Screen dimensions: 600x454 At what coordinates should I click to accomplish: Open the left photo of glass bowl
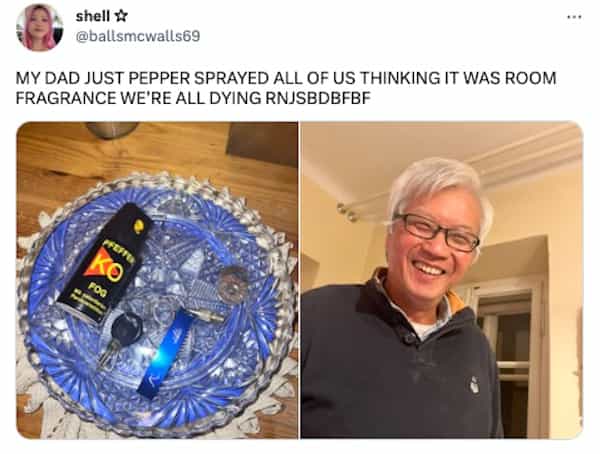(x=157, y=280)
